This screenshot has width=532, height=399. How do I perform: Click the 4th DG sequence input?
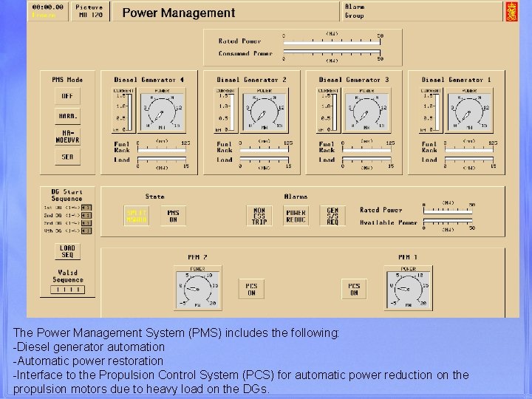(x=86, y=231)
